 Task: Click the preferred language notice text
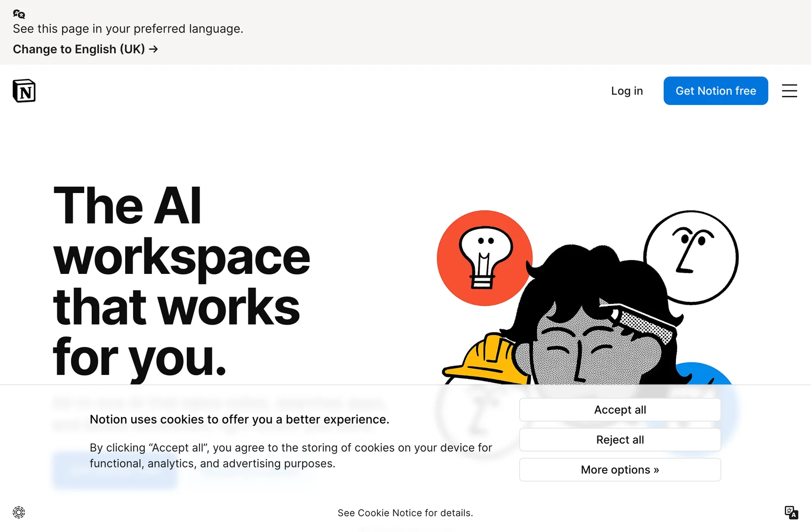tap(128, 29)
